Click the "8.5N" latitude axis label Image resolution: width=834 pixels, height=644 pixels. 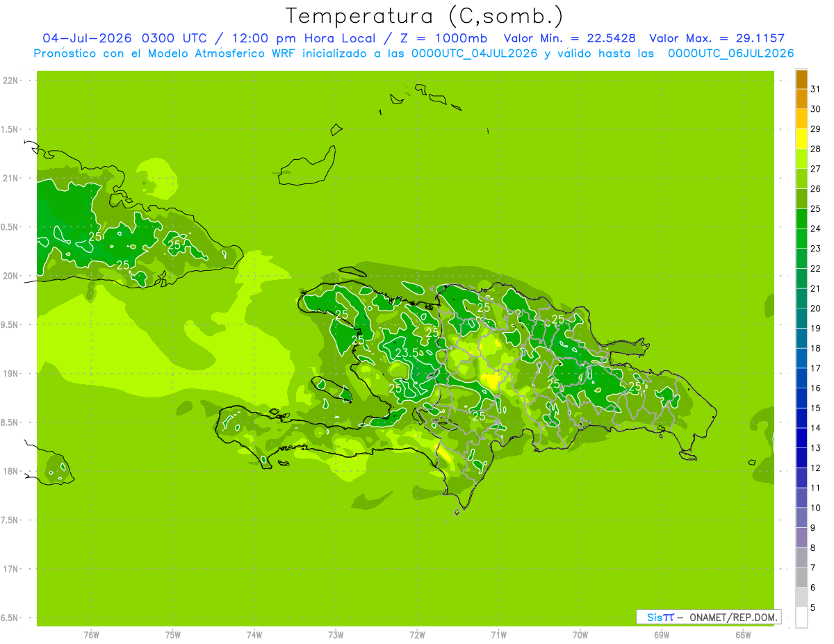tap(10, 422)
